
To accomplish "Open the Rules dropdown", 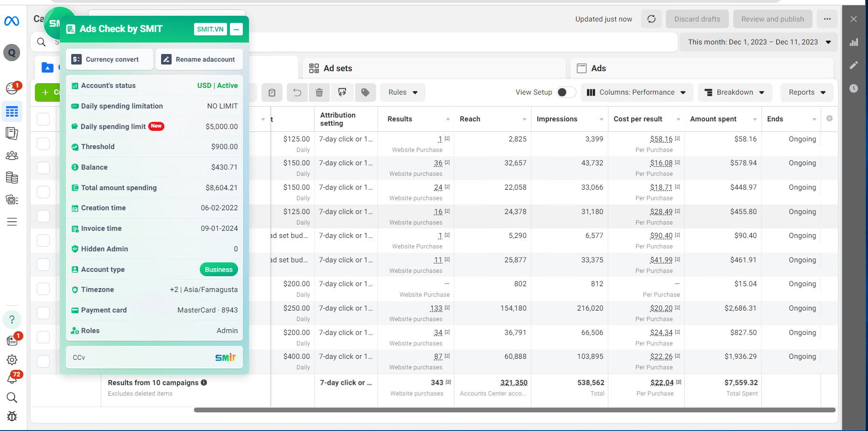I will click(x=403, y=93).
